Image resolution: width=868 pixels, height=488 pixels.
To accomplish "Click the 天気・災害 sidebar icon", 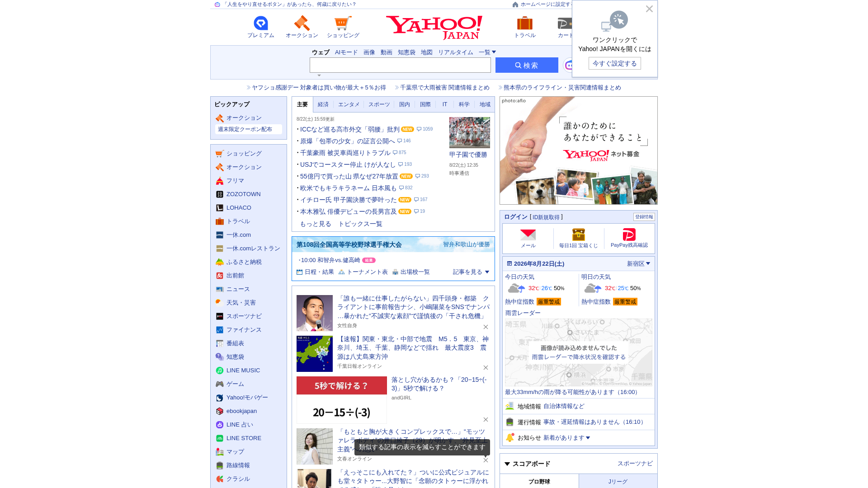I will coord(220,303).
